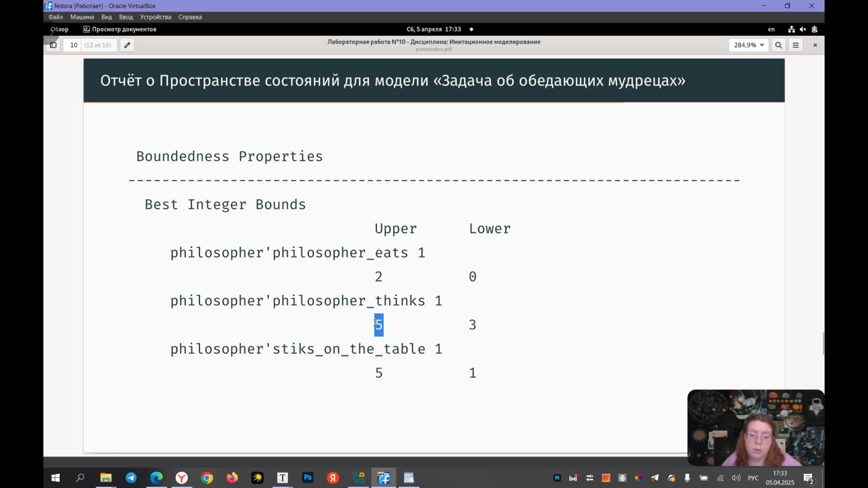Switch keyboard layout indicator en

point(771,29)
